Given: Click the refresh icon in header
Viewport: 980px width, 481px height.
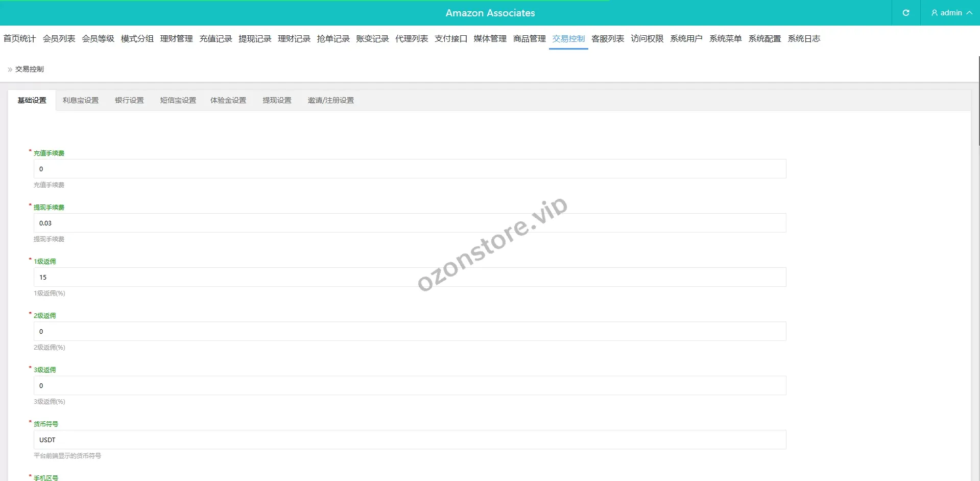Looking at the screenshot, I should tap(905, 13).
